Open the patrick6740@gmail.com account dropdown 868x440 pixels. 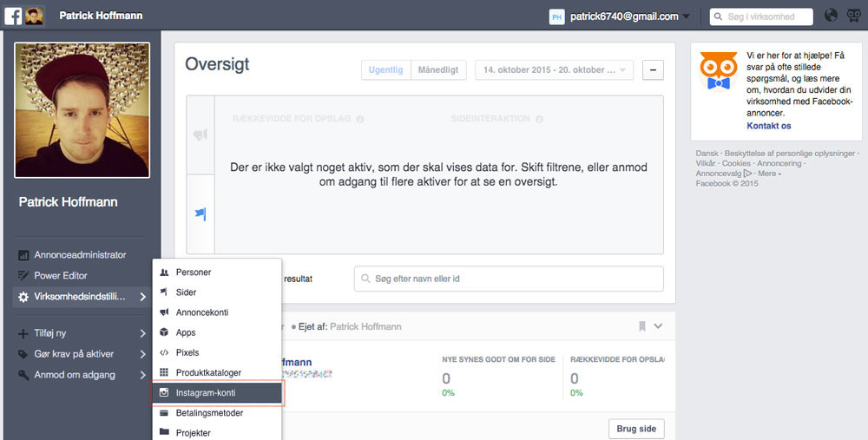(x=630, y=16)
